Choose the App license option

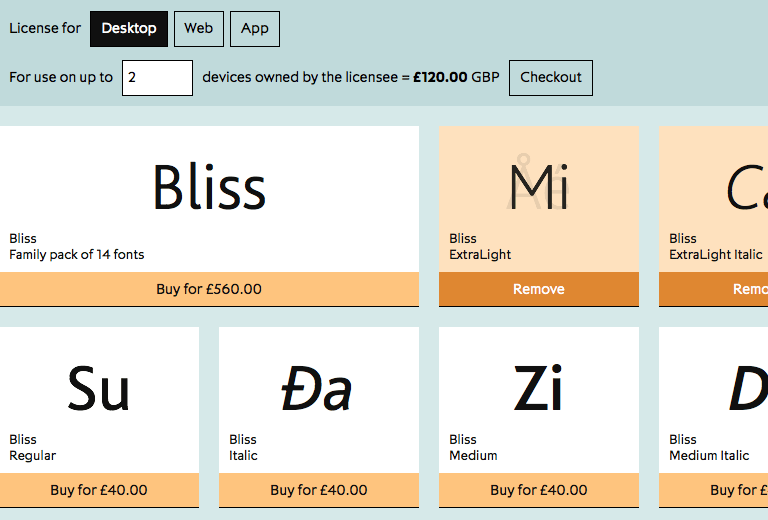(x=255, y=29)
